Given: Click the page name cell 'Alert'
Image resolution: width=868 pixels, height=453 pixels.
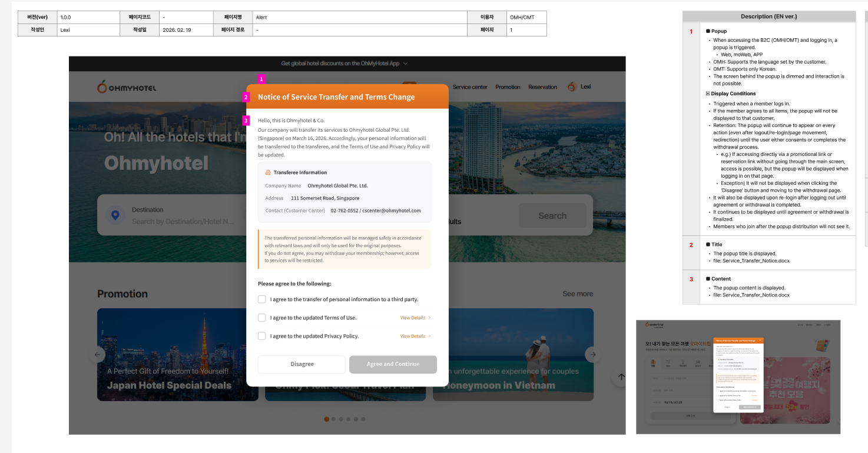Looking at the screenshot, I should [x=360, y=18].
